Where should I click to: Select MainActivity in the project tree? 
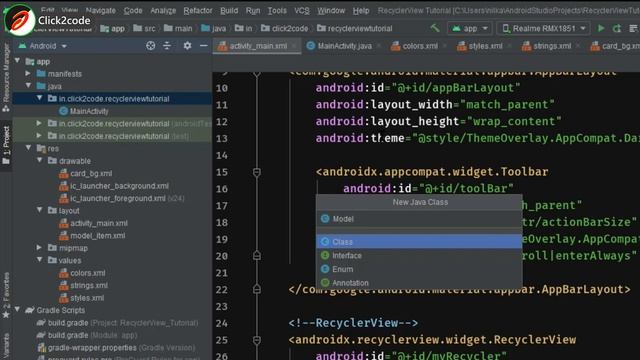pyautogui.click(x=84, y=111)
